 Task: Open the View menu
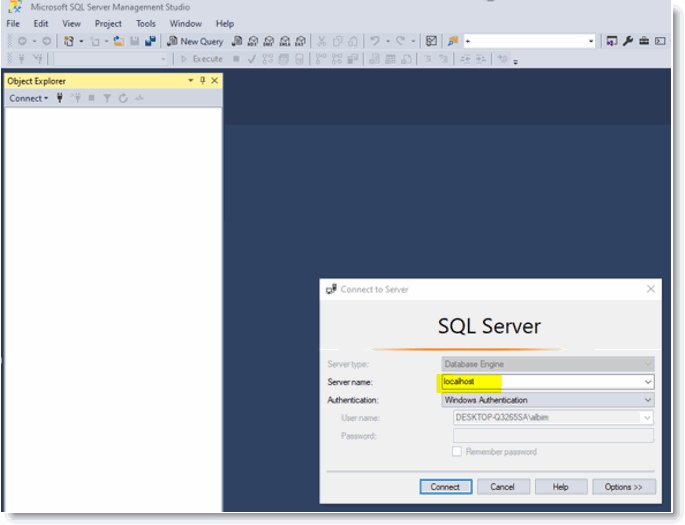71,24
